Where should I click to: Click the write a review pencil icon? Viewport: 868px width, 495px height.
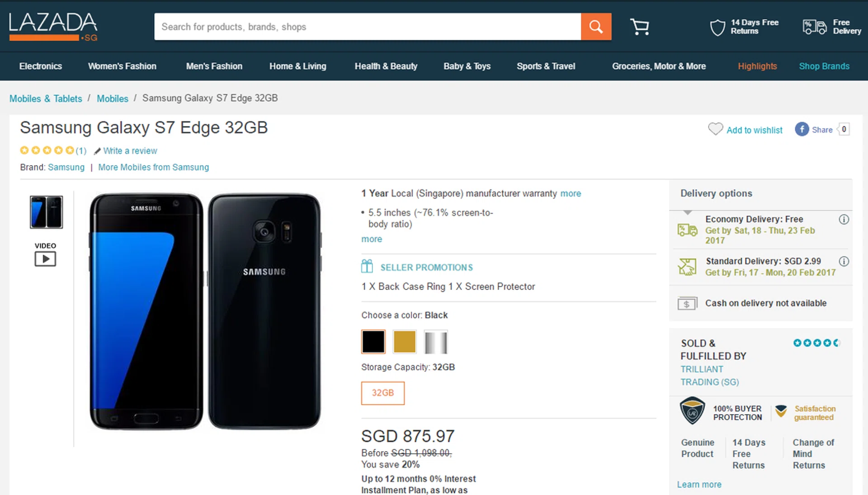pyautogui.click(x=97, y=151)
